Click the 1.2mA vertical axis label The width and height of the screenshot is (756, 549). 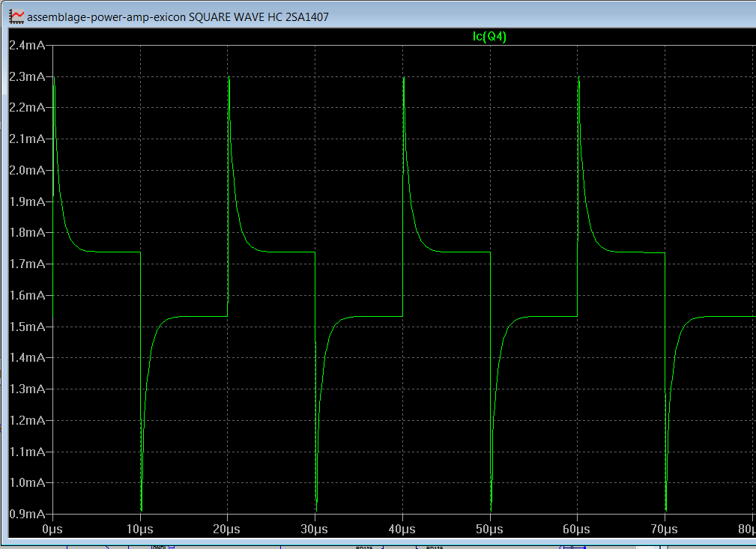point(27,420)
